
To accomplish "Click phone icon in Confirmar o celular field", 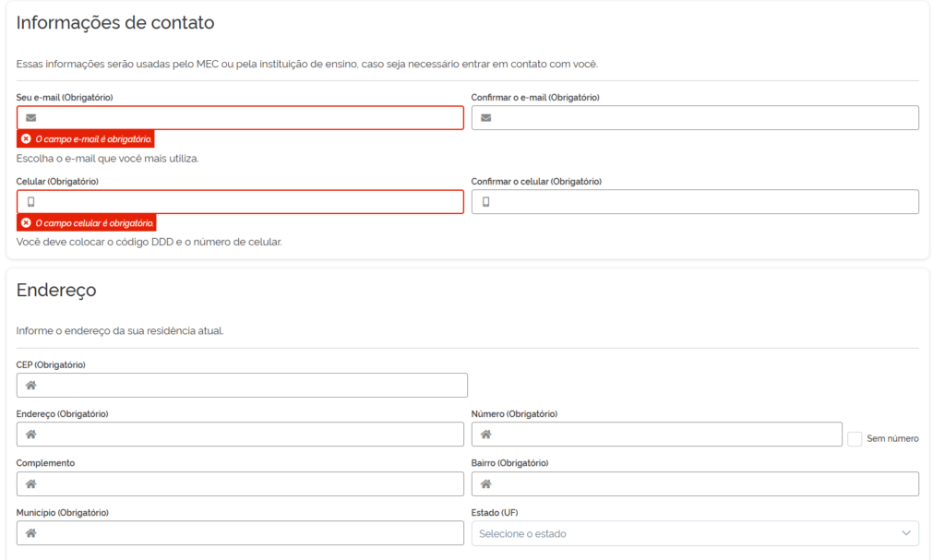I will 486,202.
